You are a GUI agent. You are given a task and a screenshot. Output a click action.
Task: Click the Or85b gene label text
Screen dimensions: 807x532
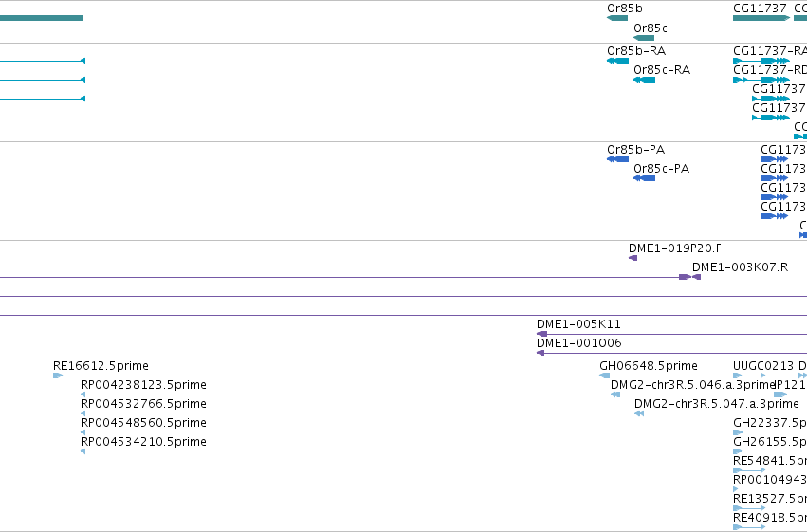(625, 9)
